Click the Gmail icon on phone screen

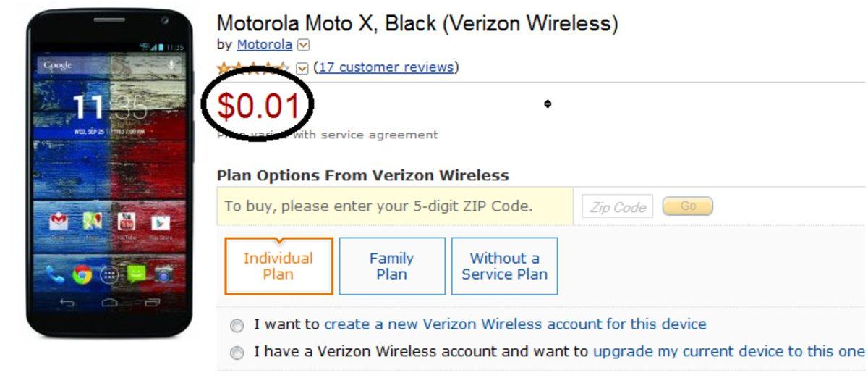59,222
